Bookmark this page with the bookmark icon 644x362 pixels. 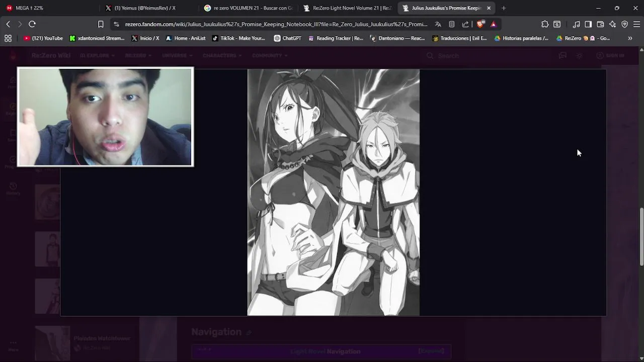pyautogui.click(x=101, y=24)
